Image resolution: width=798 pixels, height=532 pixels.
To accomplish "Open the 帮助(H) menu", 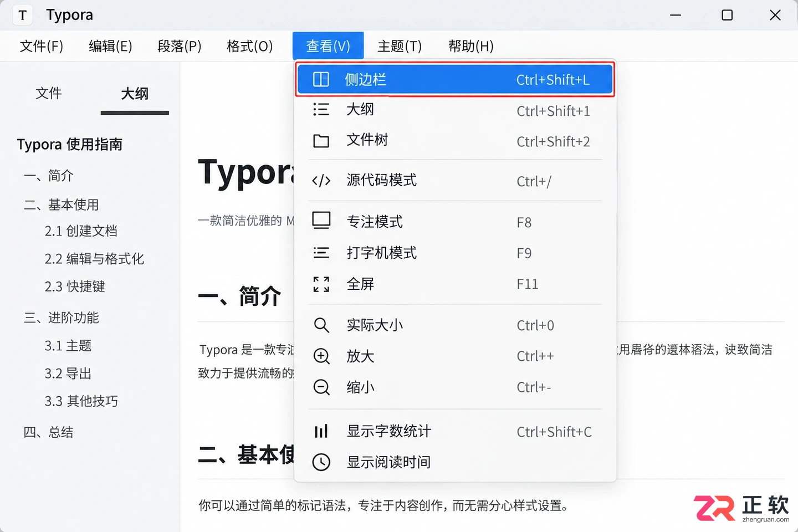I will pyautogui.click(x=470, y=46).
